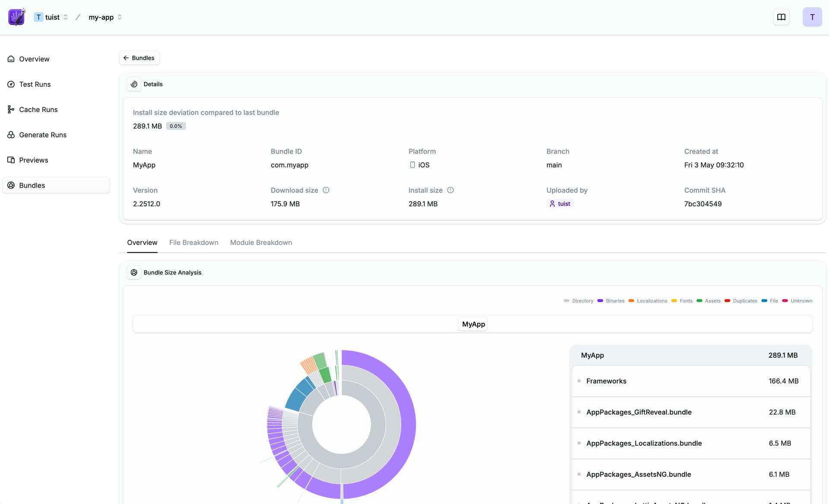The height and width of the screenshot is (504, 829).
Task: Click the Install size info icon
Action: [x=450, y=190]
